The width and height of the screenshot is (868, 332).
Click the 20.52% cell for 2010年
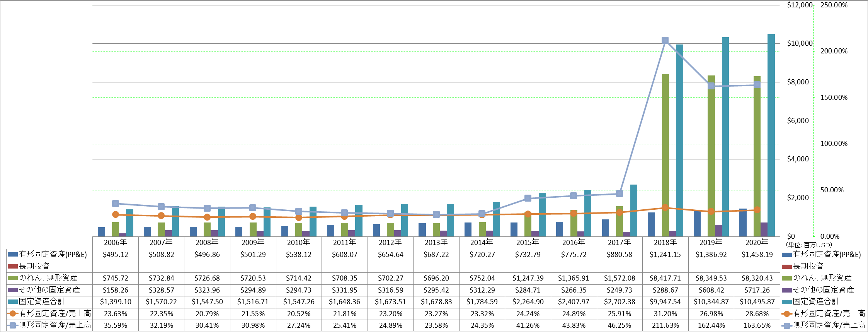[x=299, y=314]
